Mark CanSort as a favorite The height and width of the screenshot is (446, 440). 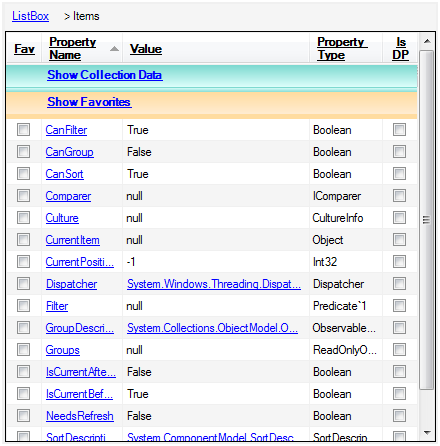[23, 174]
